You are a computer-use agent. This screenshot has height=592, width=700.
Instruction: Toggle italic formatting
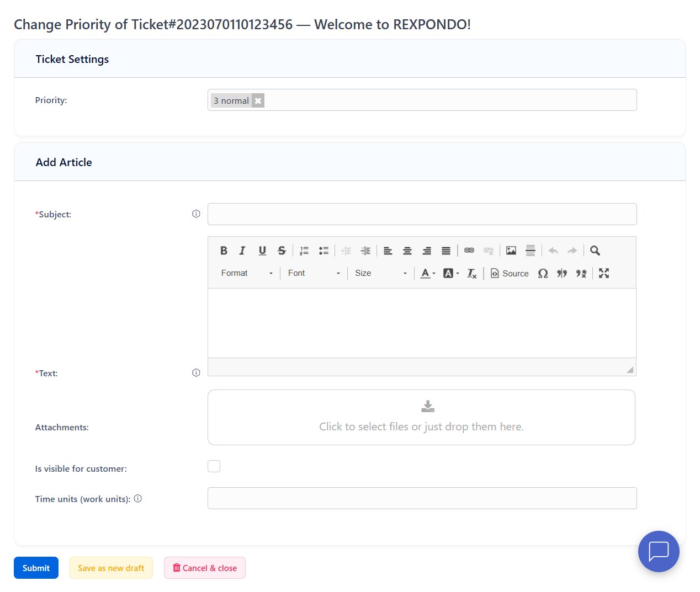point(242,250)
